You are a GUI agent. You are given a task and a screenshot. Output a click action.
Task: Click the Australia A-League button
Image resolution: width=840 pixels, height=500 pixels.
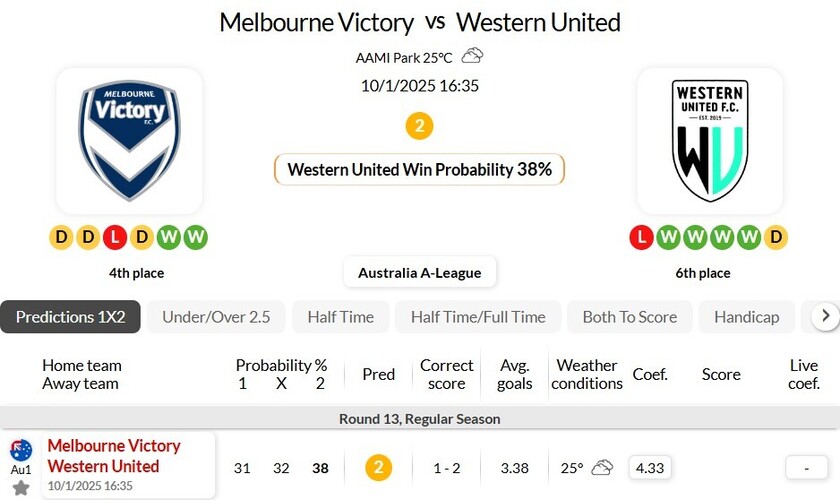tap(419, 272)
